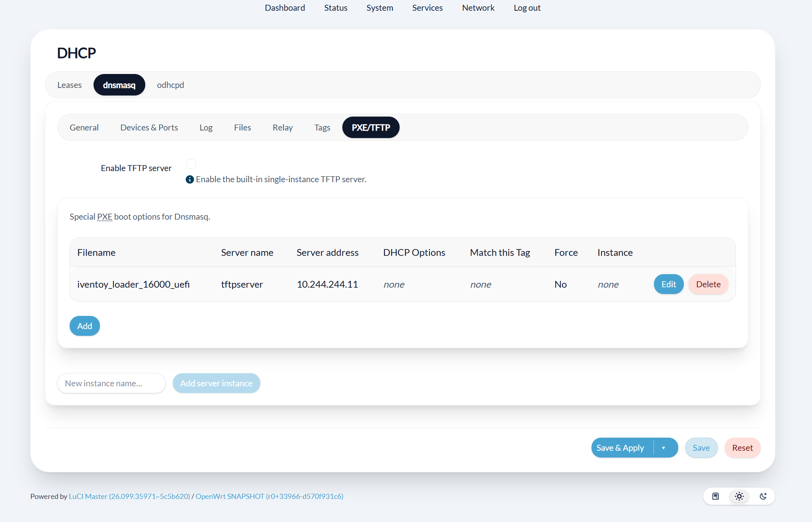812x522 pixels.
Task: Delete the tftpserver PXE boot entry
Action: pos(708,284)
